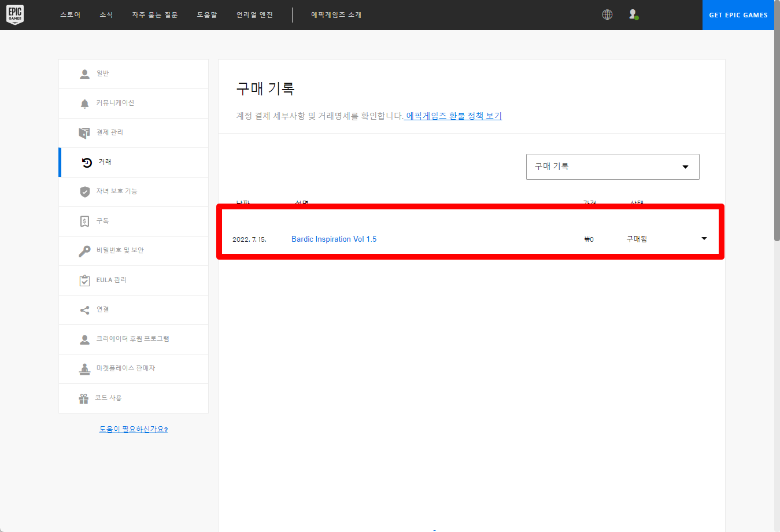The image size is (780, 532).
Task: Click the person icon beside 일반
Action: [x=84, y=74]
